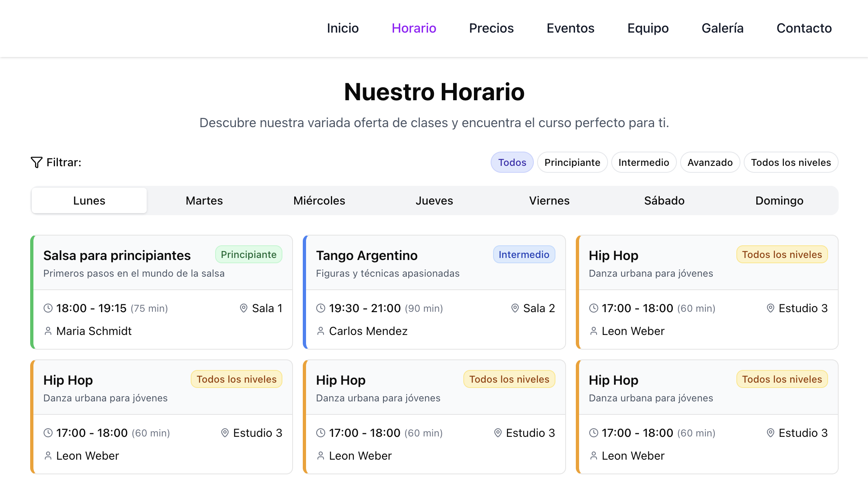Viewport: 868px width, 489px height.
Task: Select the Todos los niveles filter chip
Action: (x=791, y=162)
